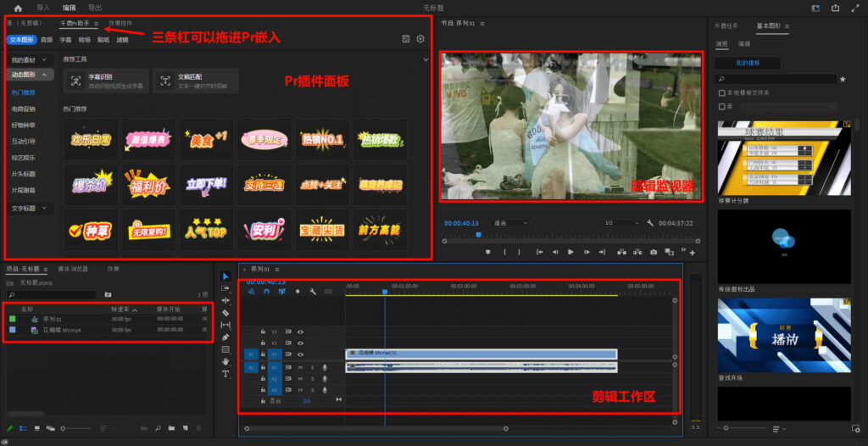
Task: Favorite templates using the star icon
Action: pyautogui.click(x=843, y=79)
